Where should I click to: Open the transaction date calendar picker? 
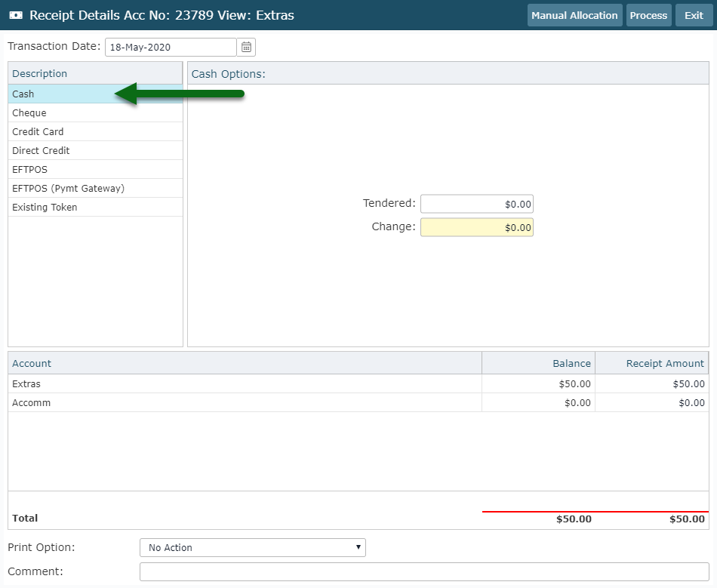[246, 47]
